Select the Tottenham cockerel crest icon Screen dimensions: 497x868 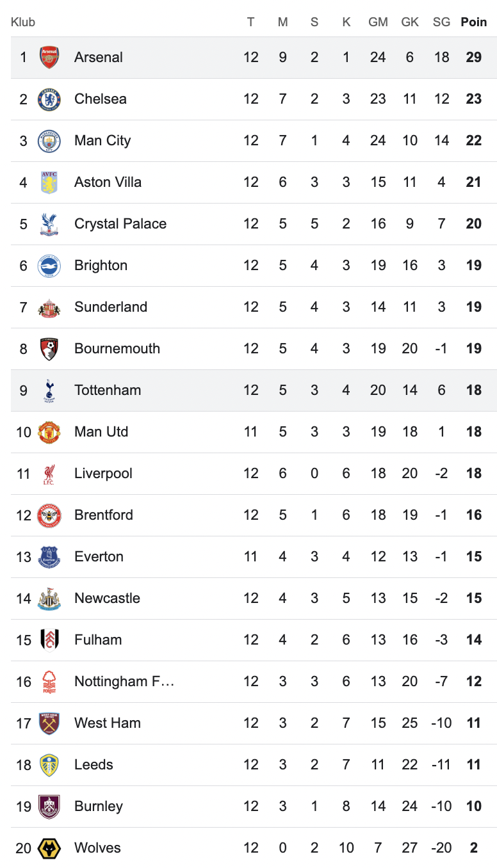click(49, 390)
